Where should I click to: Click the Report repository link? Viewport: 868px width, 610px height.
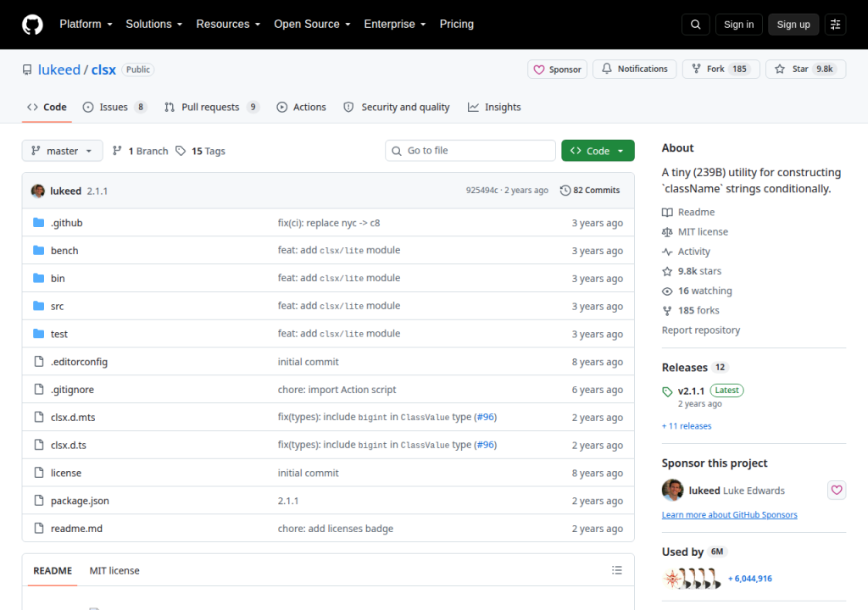pyautogui.click(x=701, y=330)
